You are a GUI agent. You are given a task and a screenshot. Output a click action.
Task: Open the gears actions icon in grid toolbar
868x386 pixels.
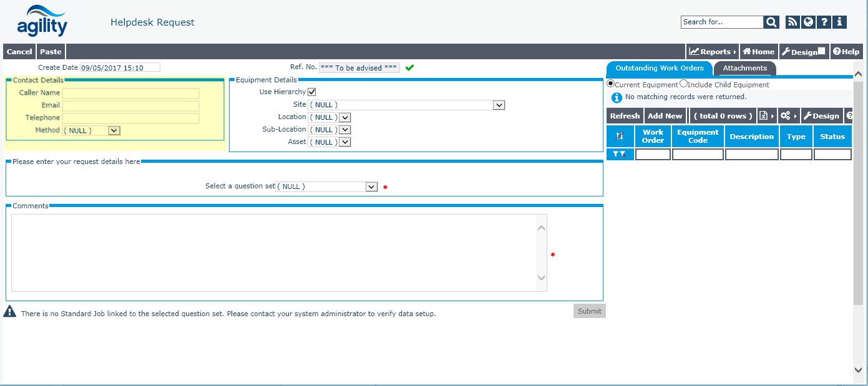point(786,116)
